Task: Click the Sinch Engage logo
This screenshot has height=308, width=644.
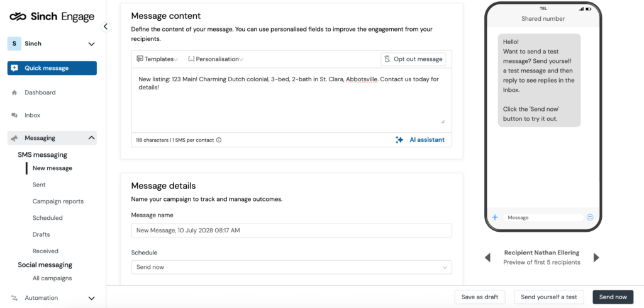Action: [52, 16]
